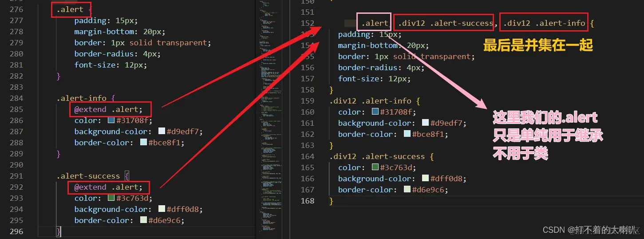This screenshot has height=239, width=644.
Task: Click '.div12 .alert-info {' on line 152
Action: point(549,23)
